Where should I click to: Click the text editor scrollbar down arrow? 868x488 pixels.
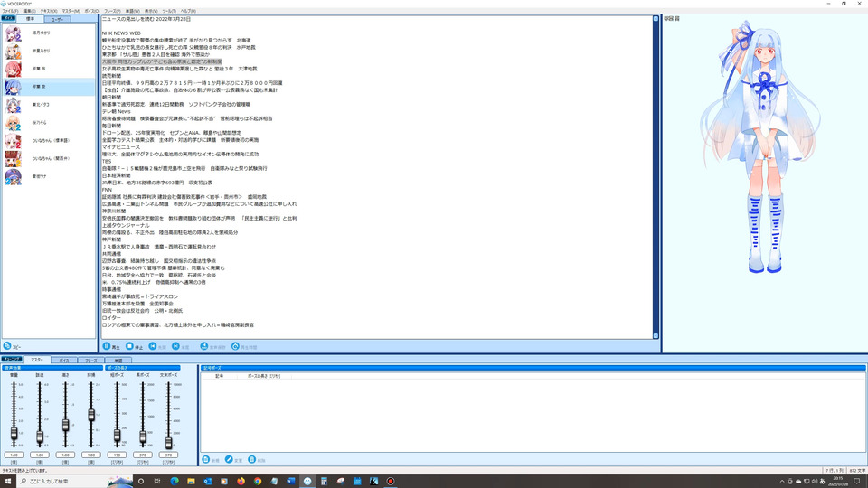coord(656,335)
